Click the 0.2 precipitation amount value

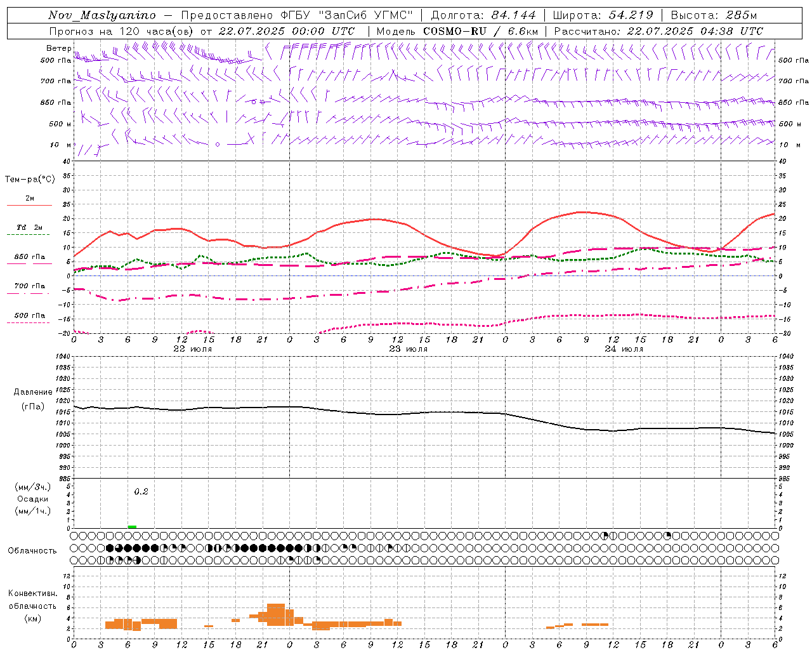click(141, 492)
